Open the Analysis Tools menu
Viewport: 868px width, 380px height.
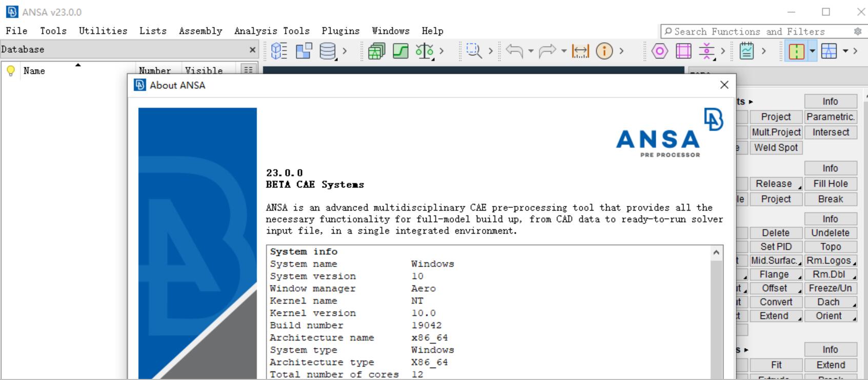272,31
